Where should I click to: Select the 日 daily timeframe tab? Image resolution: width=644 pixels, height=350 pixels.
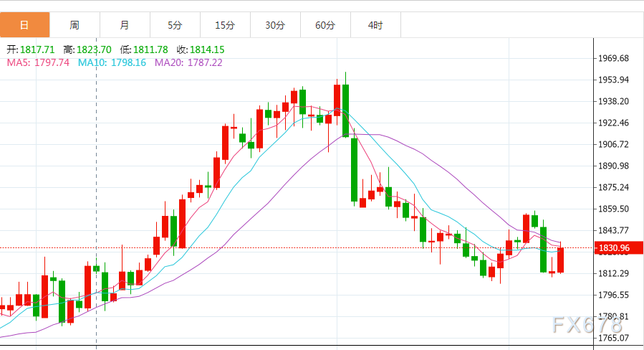coord(24,25)
